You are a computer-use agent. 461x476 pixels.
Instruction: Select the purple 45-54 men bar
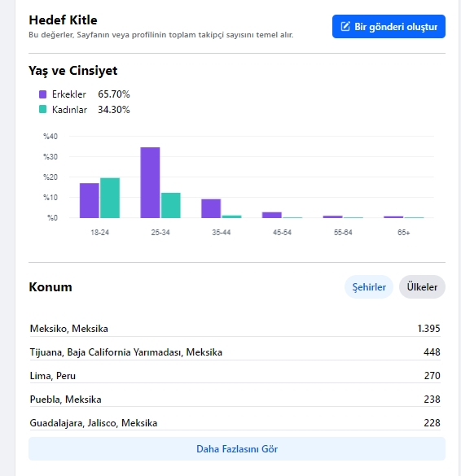pos(272,215)
